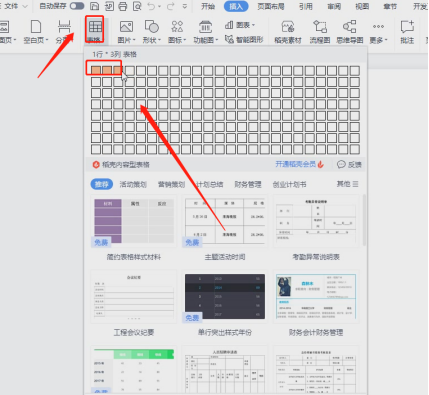
Task: Open the undo history dropdown arrow
Action: pos(159,6)
